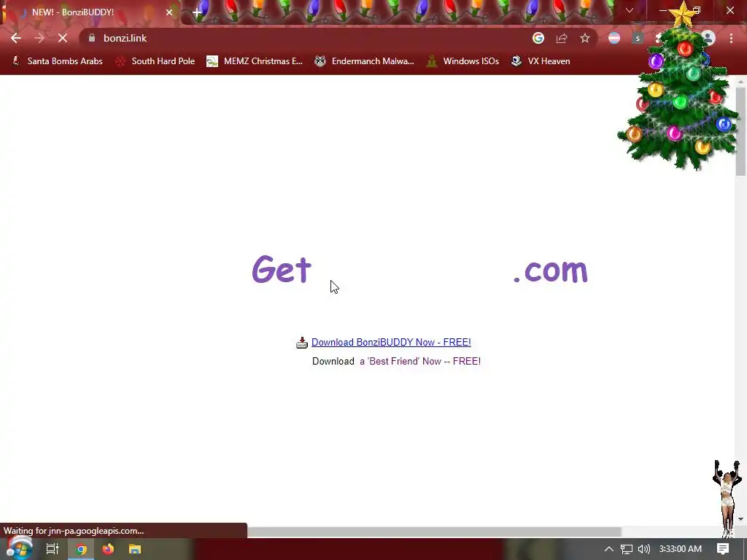Close the BonziBUDDY tab
Image resolution: width=747 pixels, height=560 pixels.
(x=169, y=12)
